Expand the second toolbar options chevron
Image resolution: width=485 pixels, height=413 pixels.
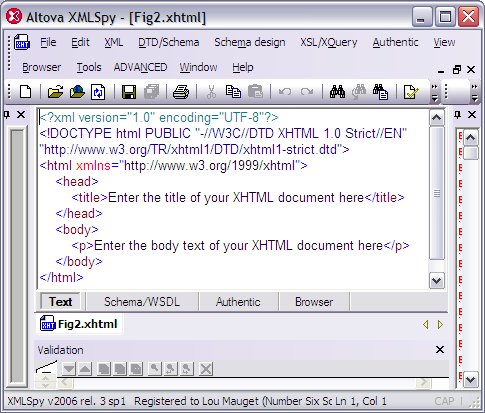475,92
